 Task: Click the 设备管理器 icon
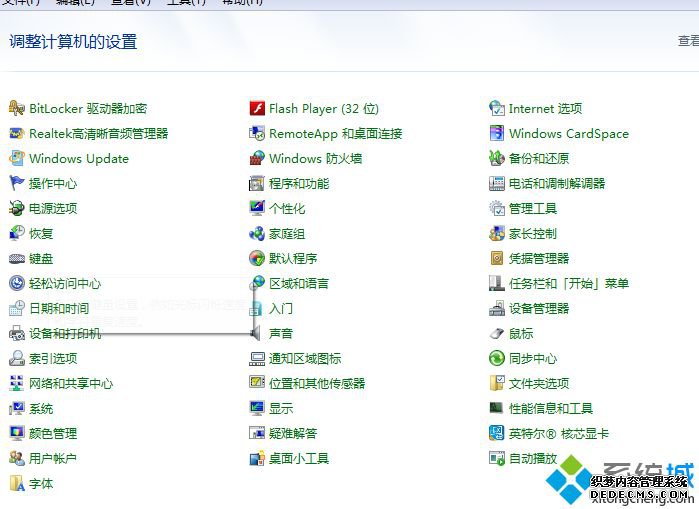(497, 308)
